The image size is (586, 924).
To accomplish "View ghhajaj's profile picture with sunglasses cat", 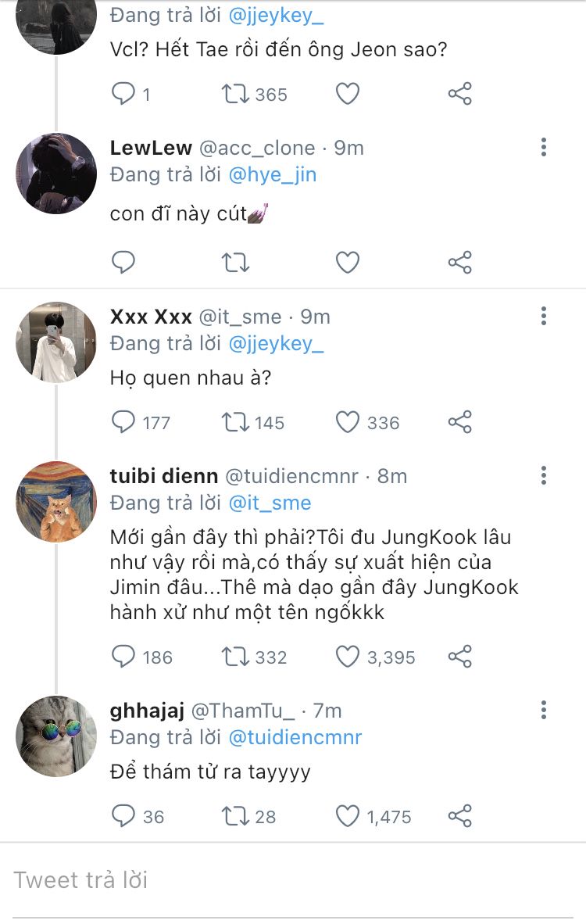I will click(x=56, y=736).
